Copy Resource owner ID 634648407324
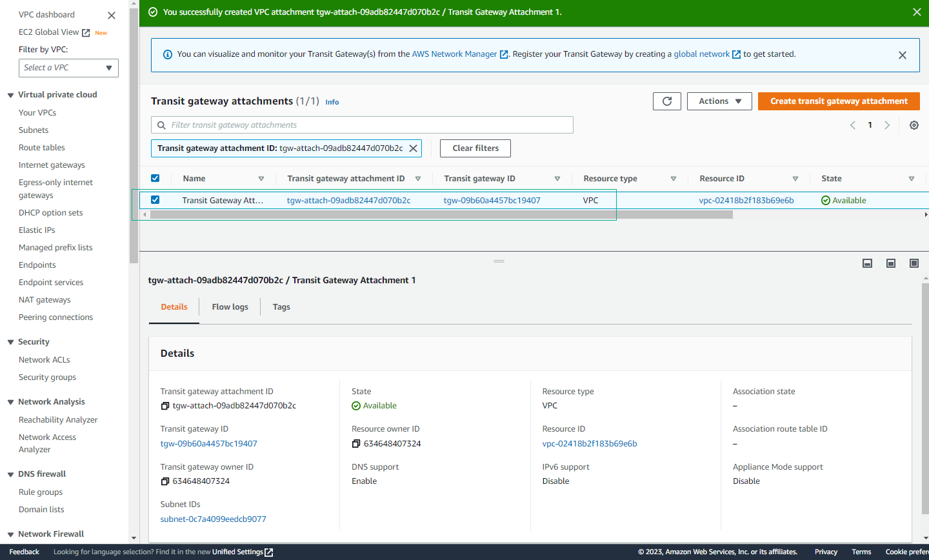This screenshot has height=560, width=929. click(356, 444)
